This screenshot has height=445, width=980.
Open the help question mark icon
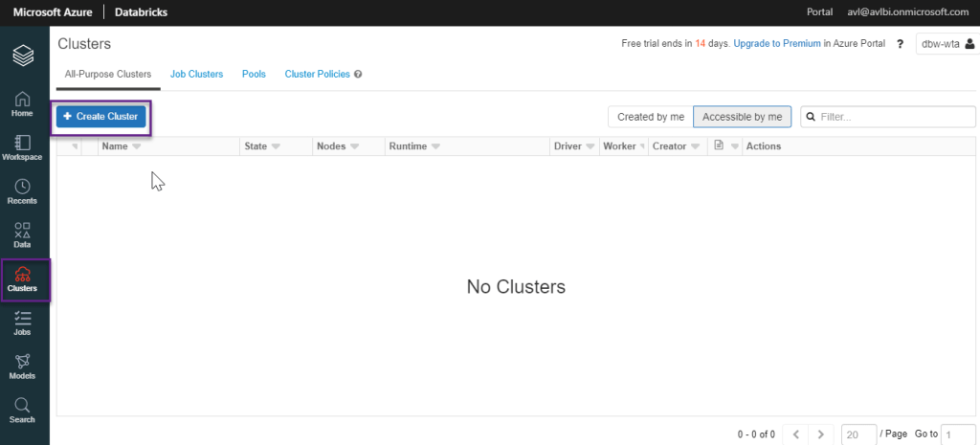click(901, 44)
